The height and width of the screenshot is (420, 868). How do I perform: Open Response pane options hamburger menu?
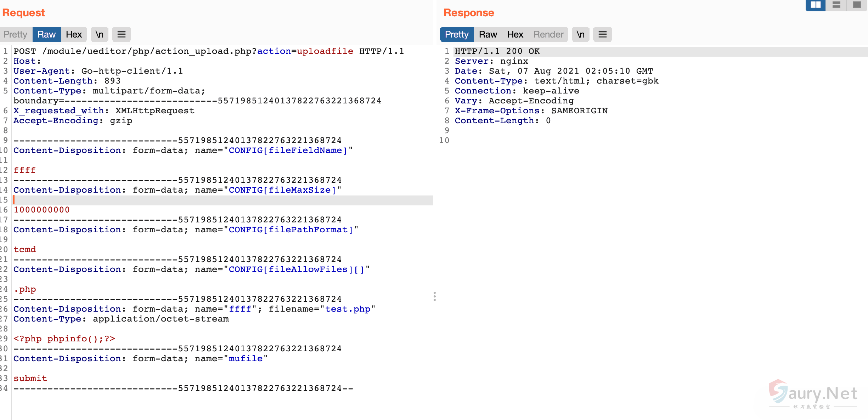point(603,34)
